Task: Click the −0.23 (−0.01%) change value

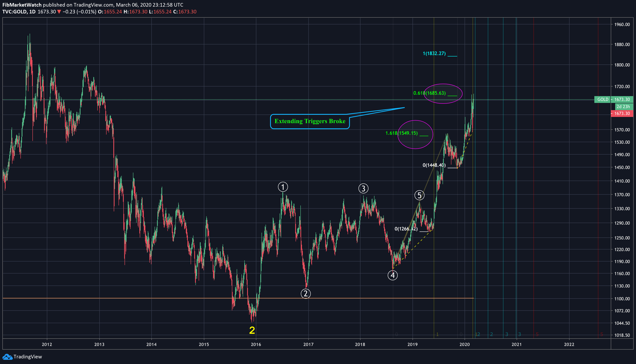Action: click(x=79, y=12)
